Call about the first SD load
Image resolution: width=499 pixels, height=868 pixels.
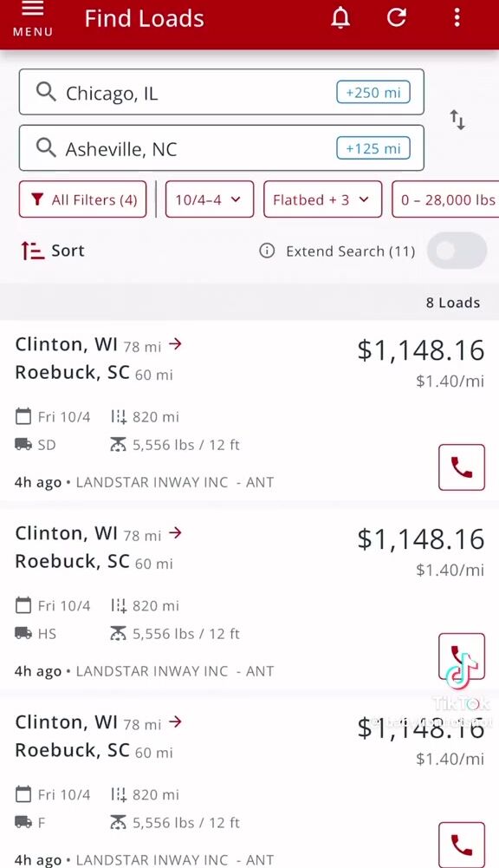(462, 467)
